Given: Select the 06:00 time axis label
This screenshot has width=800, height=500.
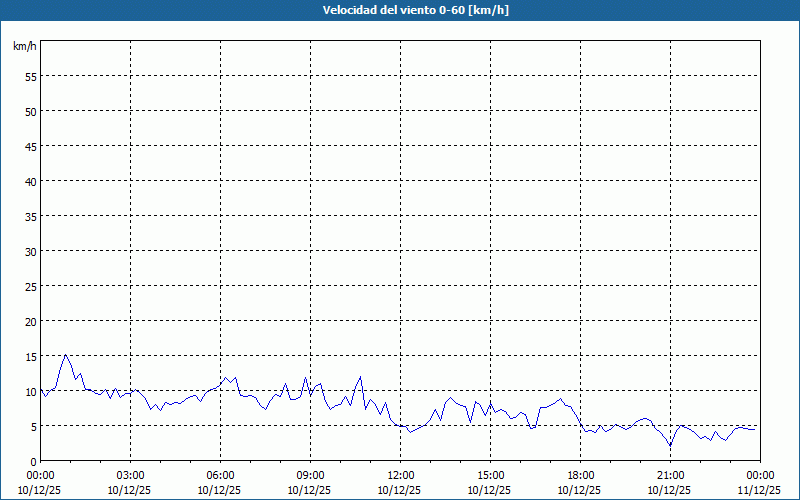Looking at the screenshot, I should 220,475.
